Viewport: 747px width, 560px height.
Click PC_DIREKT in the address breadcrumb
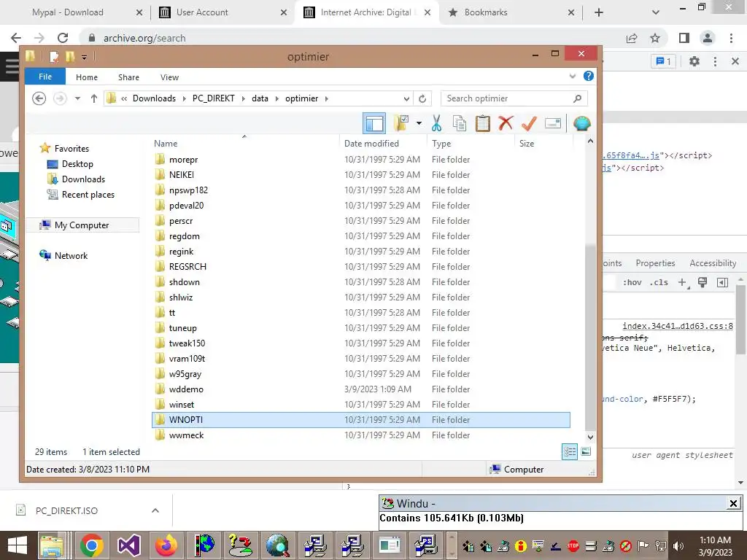214,98
